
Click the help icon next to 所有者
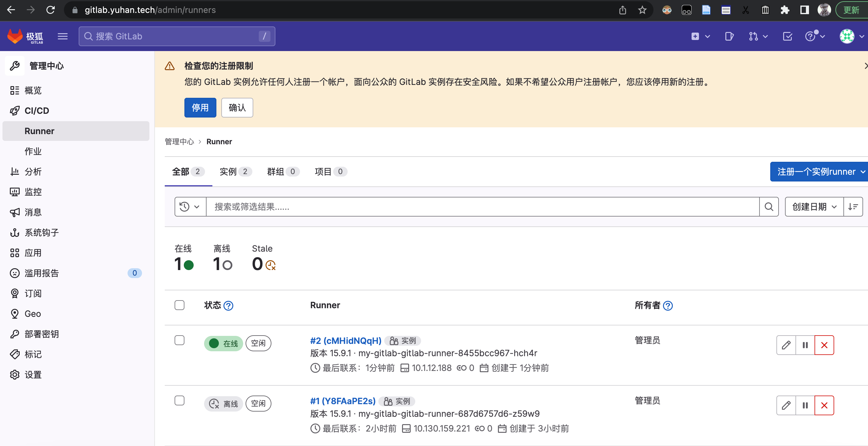click(x=668, y=305)
